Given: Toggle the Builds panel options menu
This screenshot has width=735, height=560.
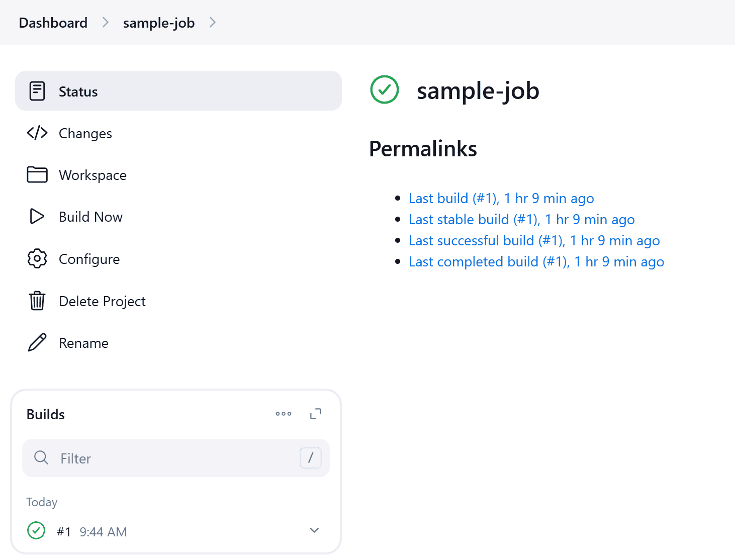Looking at the screenshot, I should click(x=284, y=414).
